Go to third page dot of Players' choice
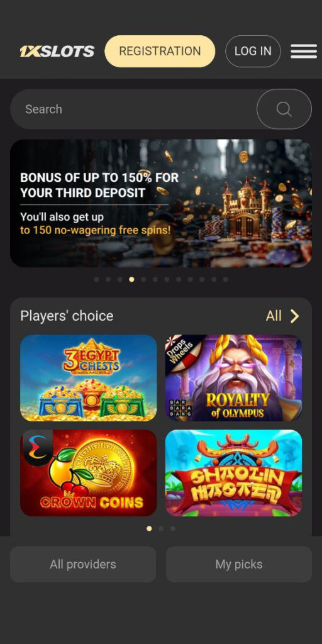 (172, 528)
